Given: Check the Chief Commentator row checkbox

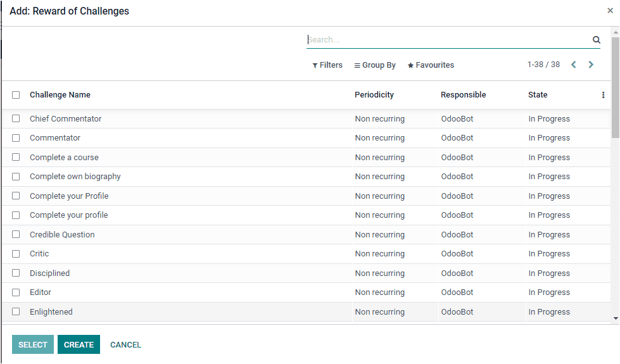Looking at the screenshot, I should (16, 118).
